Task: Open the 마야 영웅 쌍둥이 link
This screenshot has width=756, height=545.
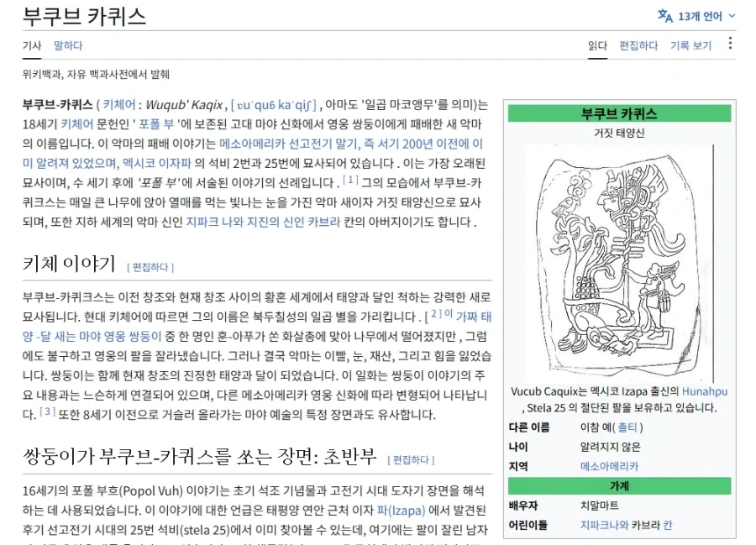Action: [x=120, y=337]
